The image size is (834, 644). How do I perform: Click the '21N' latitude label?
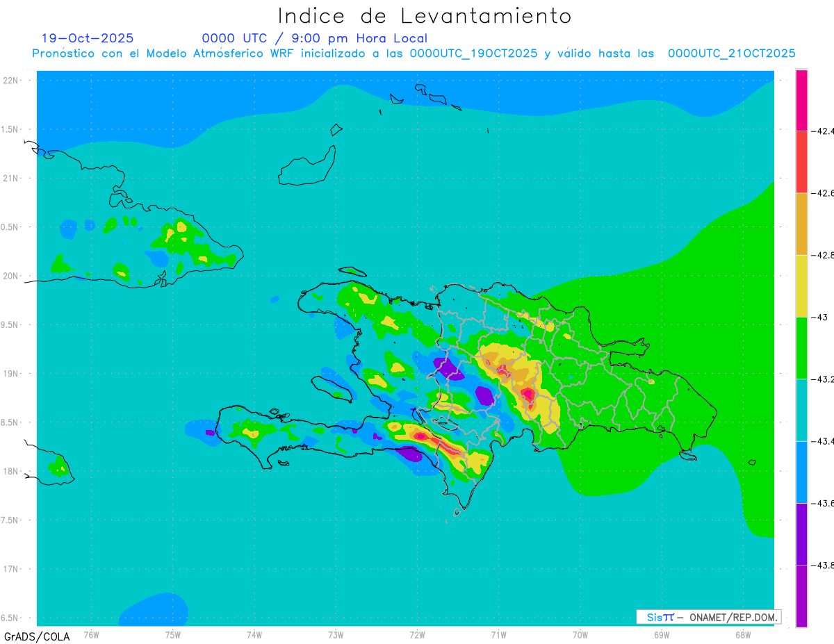coord(10,179)
